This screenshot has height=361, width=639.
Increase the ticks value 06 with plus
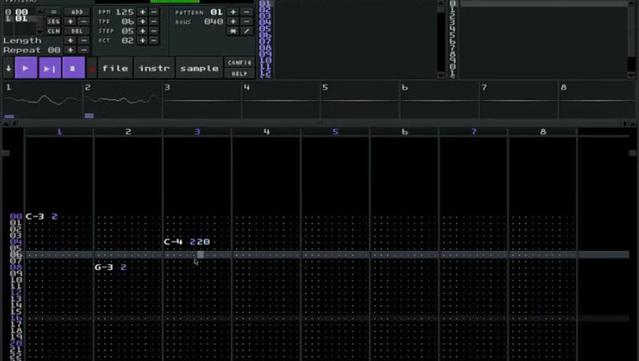click(142, 21)
